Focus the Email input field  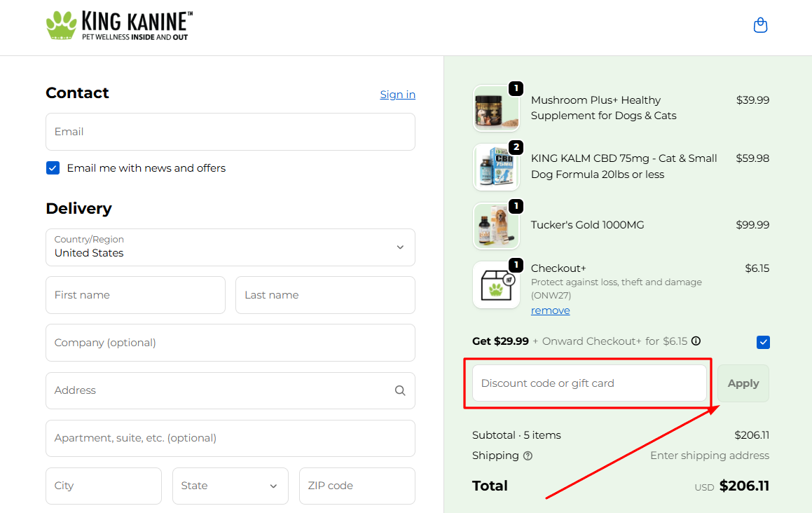(x=230, y=132)
